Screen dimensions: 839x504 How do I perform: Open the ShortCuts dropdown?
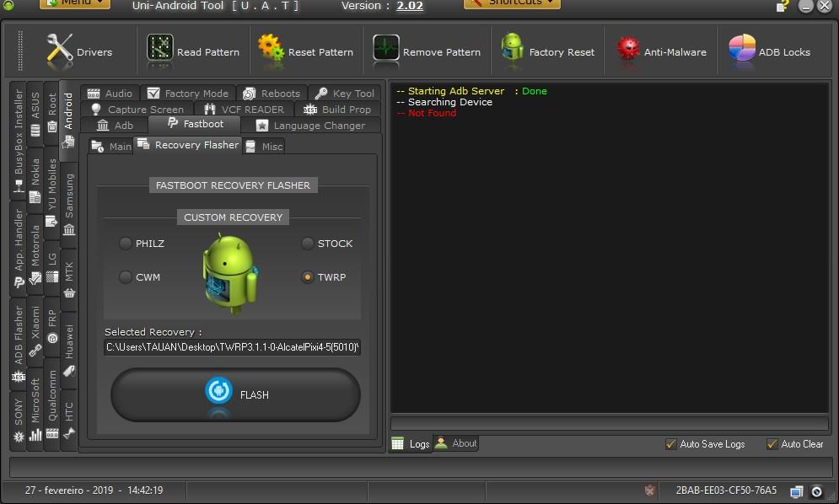click(x=512, y=3)
